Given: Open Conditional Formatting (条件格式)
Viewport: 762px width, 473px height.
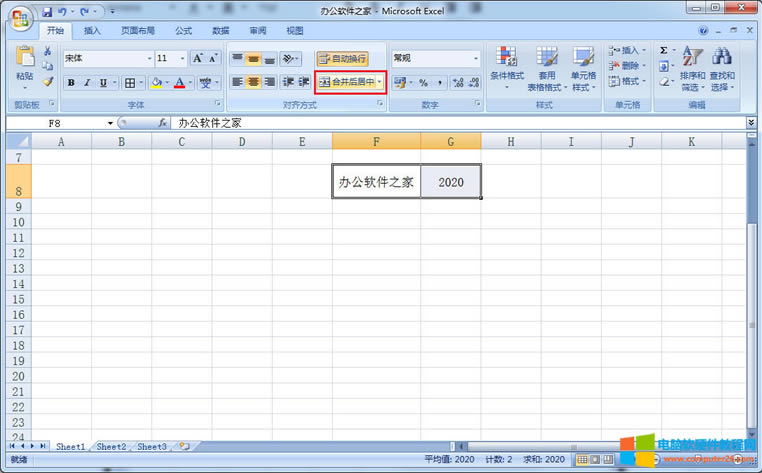Looking at the screenshot, I should (x=507, y=66).
